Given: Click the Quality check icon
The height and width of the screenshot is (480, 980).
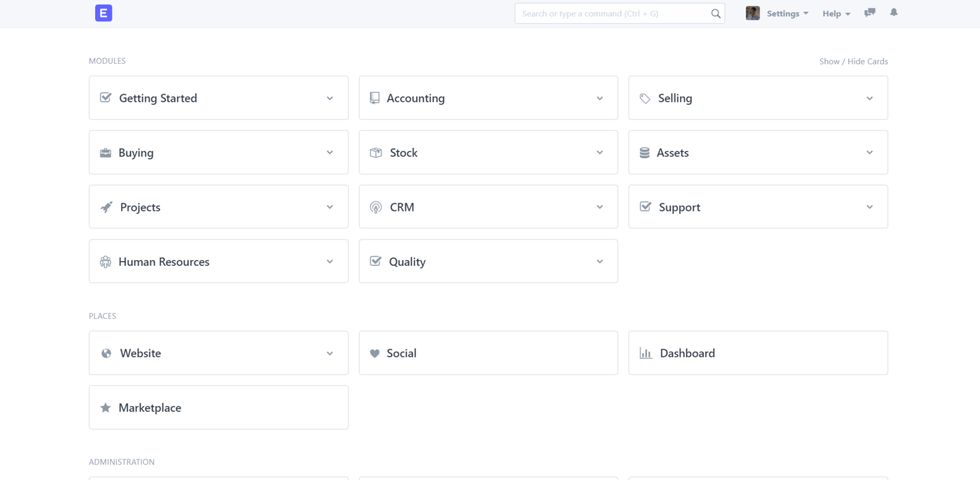Looking at the screenshot, I should tap(375, 261).
